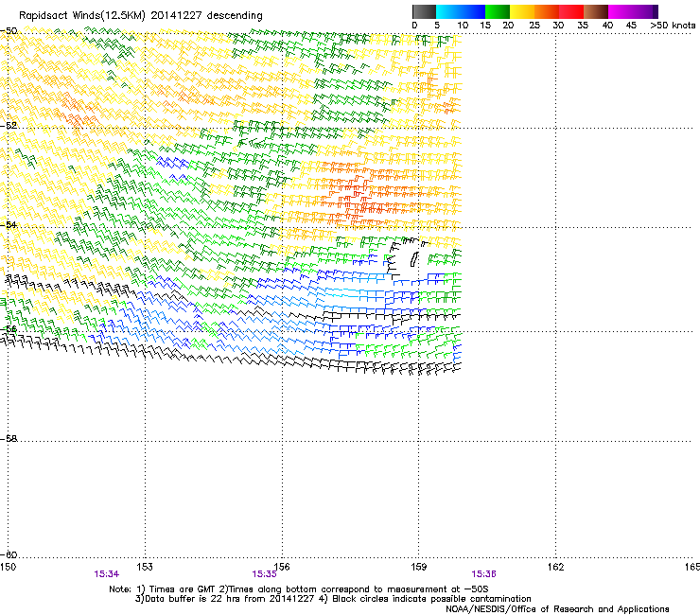Click the gray 0-5 knots color swatch

click(424, 11)
